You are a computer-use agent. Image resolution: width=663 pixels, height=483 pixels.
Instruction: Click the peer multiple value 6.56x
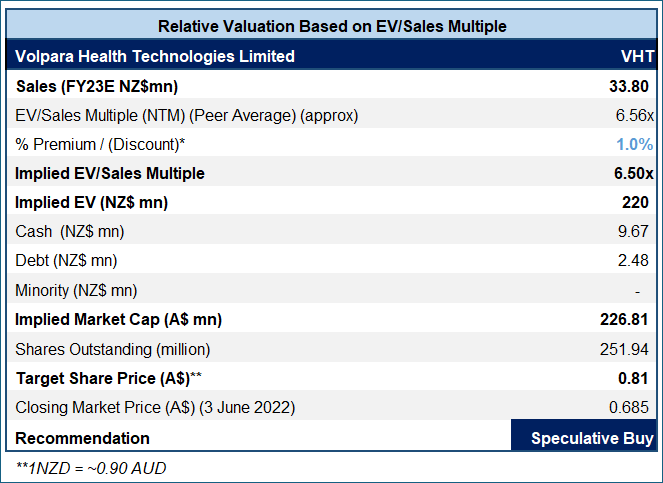point(634,115)
